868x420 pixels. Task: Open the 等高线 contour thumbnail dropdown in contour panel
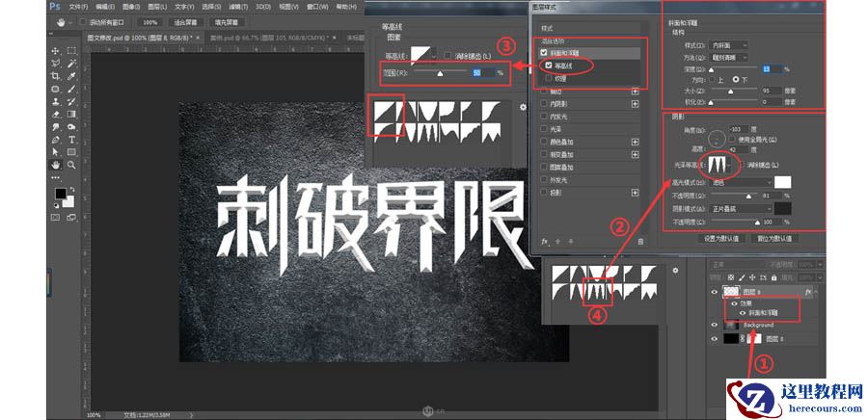434,56
